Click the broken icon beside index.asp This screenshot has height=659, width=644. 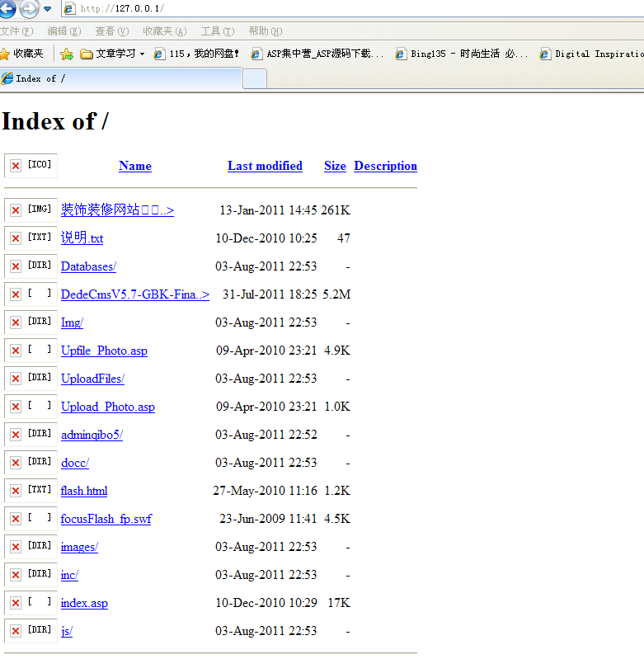(31, 603)
